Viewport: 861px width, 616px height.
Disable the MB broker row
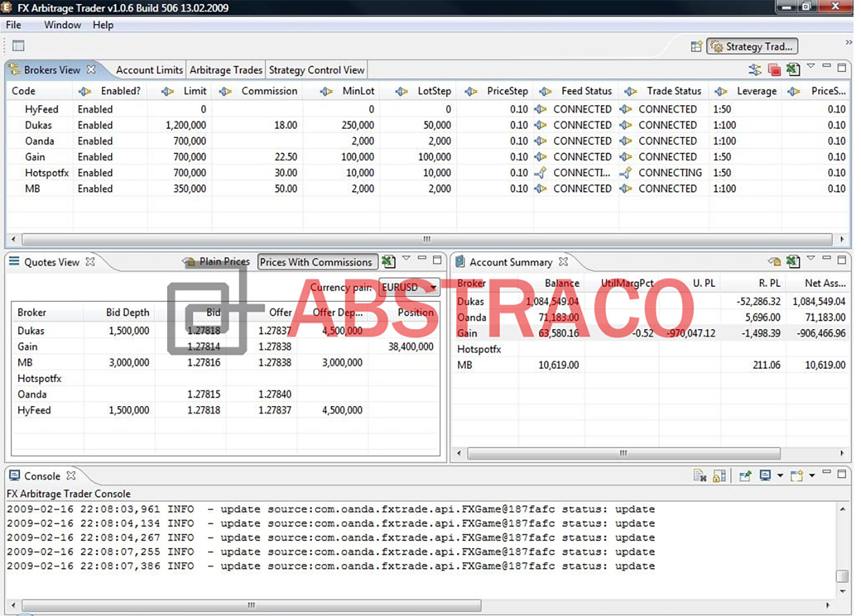95,189
